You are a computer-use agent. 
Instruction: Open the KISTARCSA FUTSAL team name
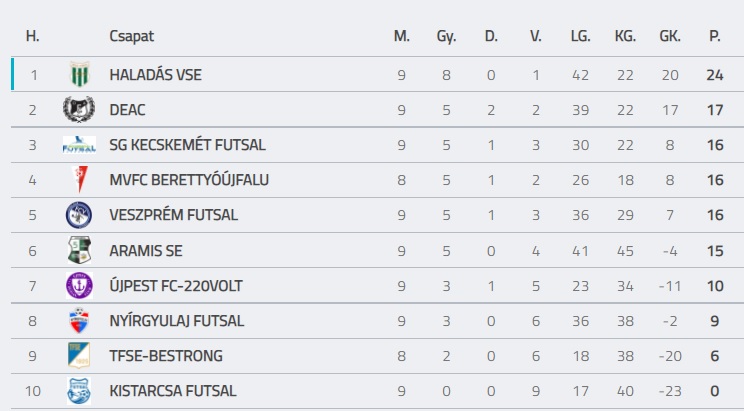[173, 391]
